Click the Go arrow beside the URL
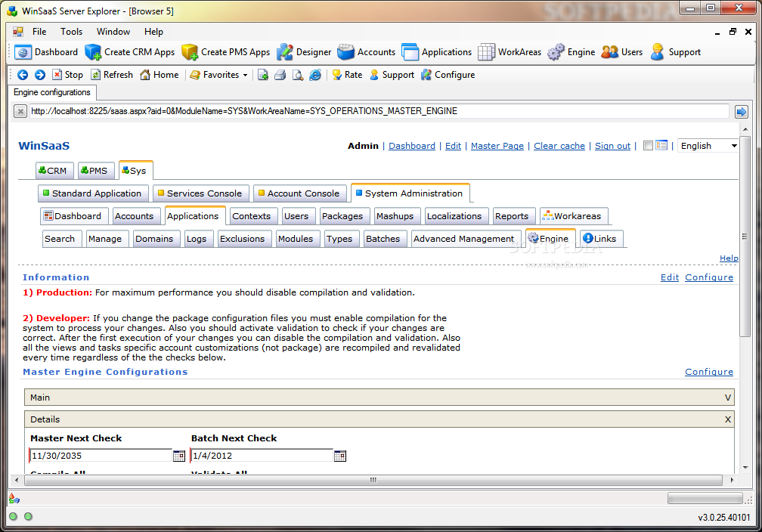Image resolution: width=762 pixels, height=532 pixels. pos(741,113)
